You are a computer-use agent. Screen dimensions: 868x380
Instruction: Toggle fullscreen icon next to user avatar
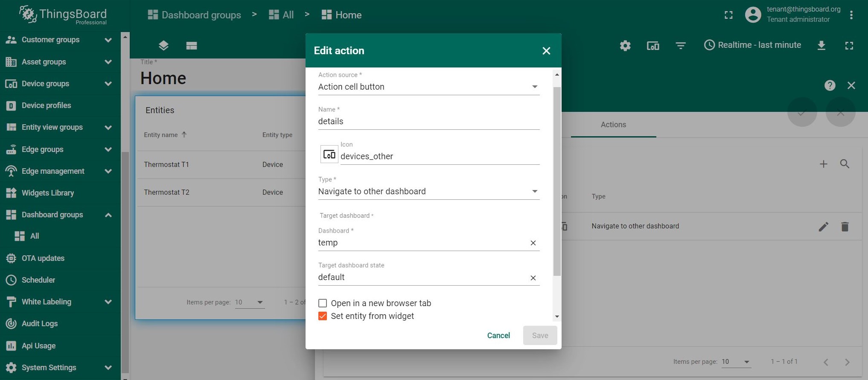click(728, 15)
